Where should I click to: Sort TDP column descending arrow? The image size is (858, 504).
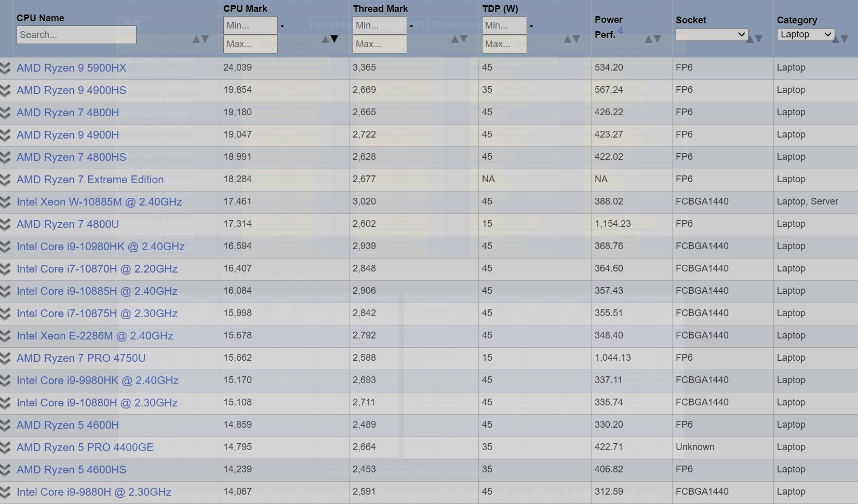click(x=576, y=39)
